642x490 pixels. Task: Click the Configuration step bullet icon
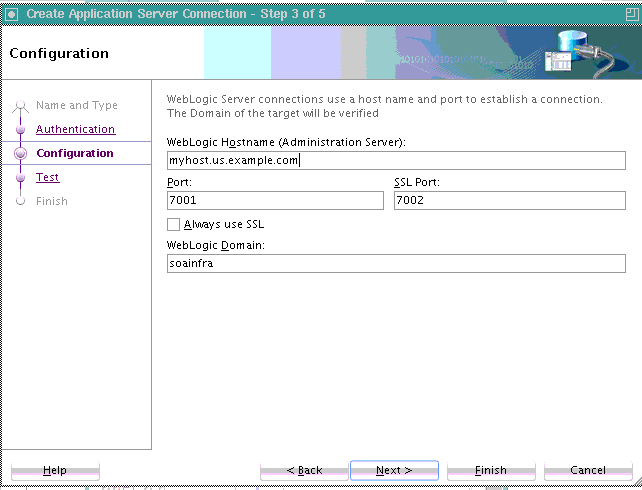20,154
